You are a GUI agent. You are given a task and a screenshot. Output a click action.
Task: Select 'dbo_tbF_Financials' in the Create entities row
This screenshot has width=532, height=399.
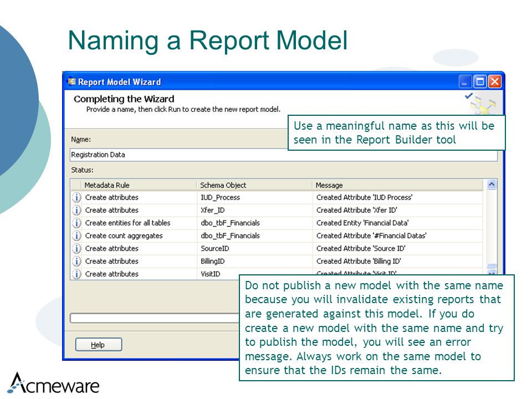230,223
